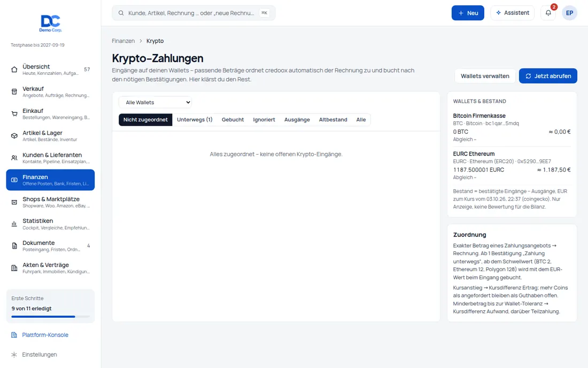Select the Bitcoin Firmenkasse wallet name

point(479,116)
